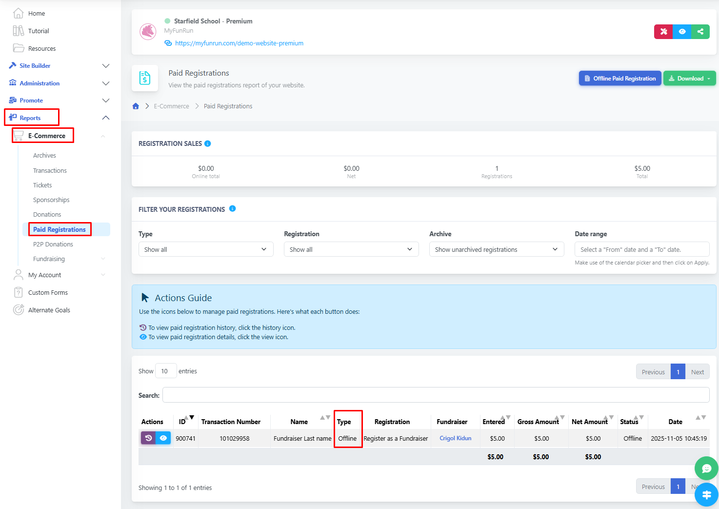
Task: Click the green share icon button
Action: (x=702, y=32)
